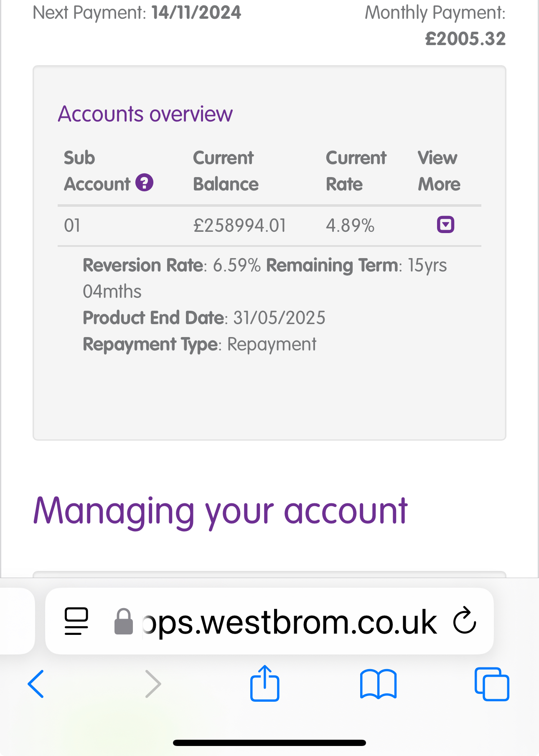The width and height of the screenshot is (539, 756).
Task: Tap the Monthly Payment £2005.32 amount
Action: 465,39
